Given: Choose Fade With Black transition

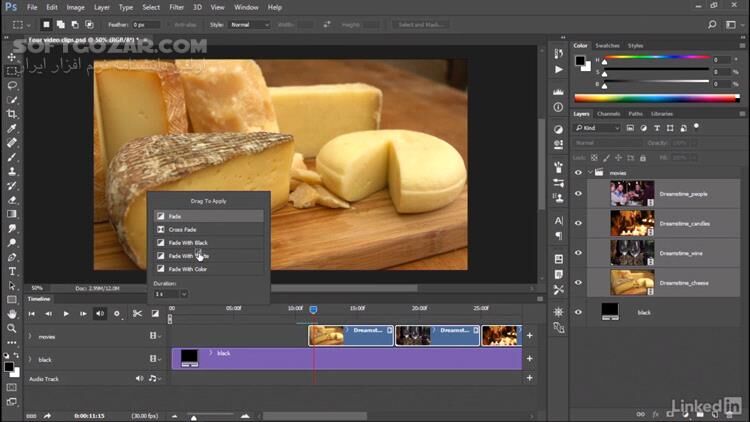Looking at the screenshot, I should tap(209, 243).
